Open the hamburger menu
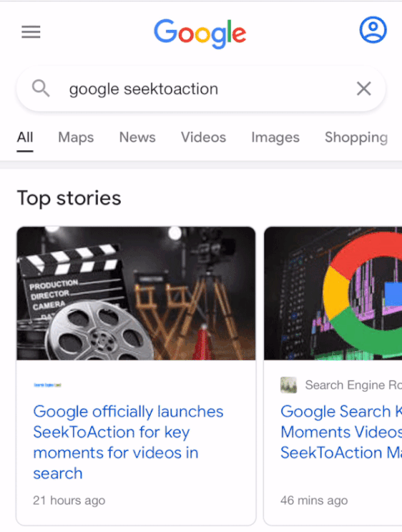402x532 pixels. 31,32
